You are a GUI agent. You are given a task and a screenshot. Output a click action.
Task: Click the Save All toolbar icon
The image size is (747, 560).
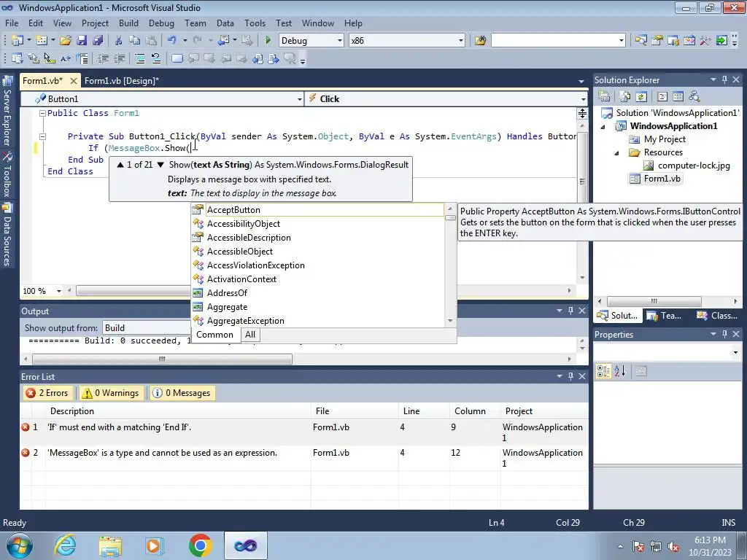[x=98, y=41]
